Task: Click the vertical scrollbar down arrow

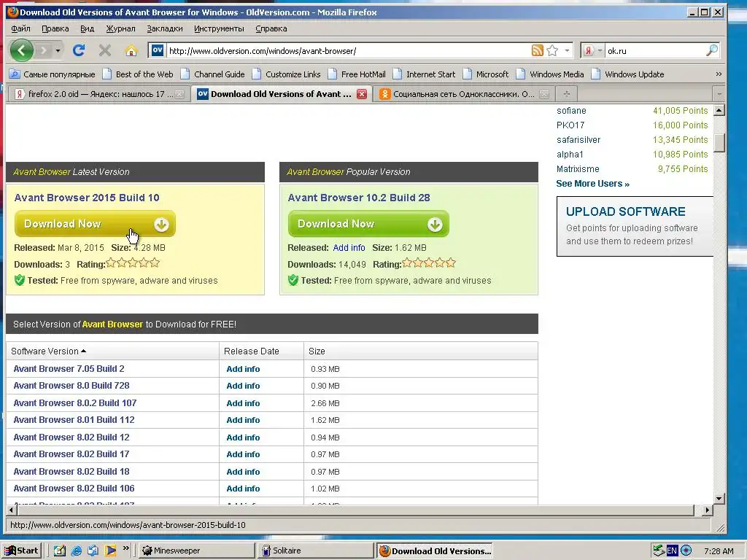Action: [x=719, y=499]
